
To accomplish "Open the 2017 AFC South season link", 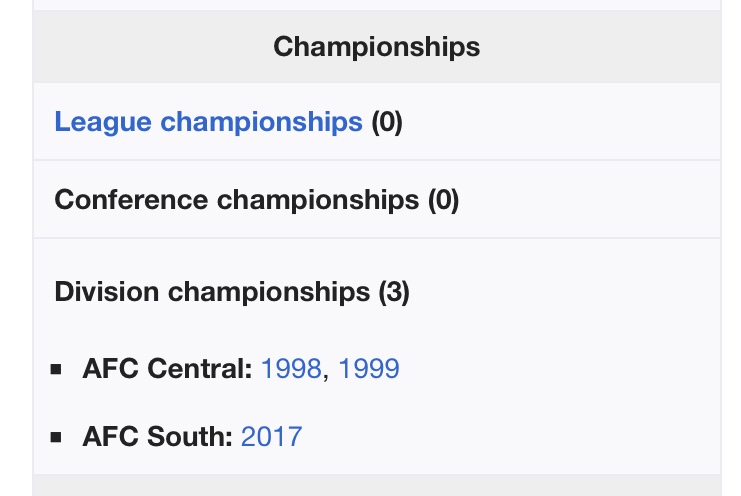I will click(271, 436).
